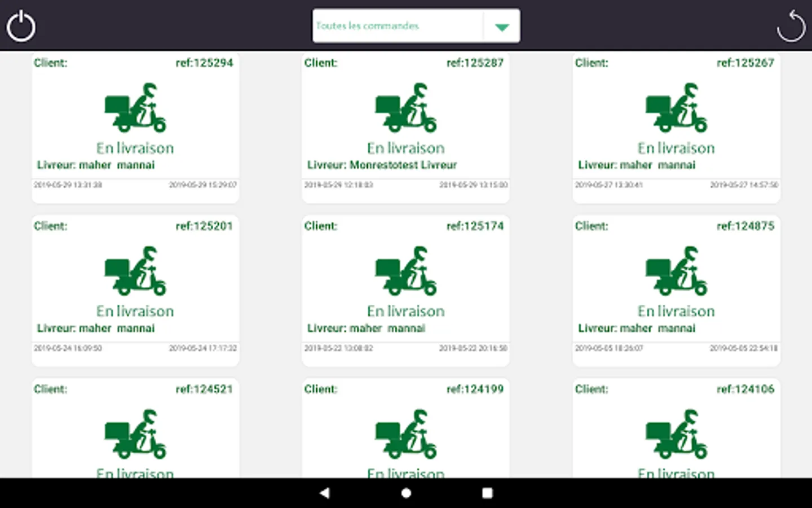Tap Livreur: maher mannai on ref:125294
Screen dimensions: 812x508
(x=96, y=165)
